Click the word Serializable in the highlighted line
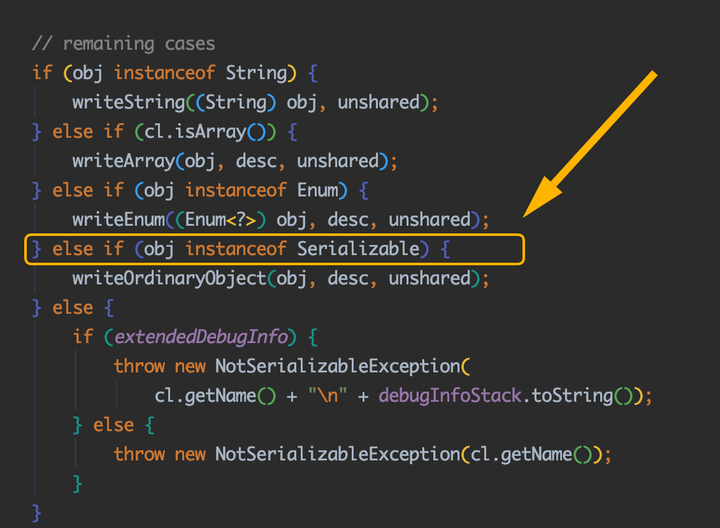Viewport: 720px width, 528px height. tap(357, 249)
